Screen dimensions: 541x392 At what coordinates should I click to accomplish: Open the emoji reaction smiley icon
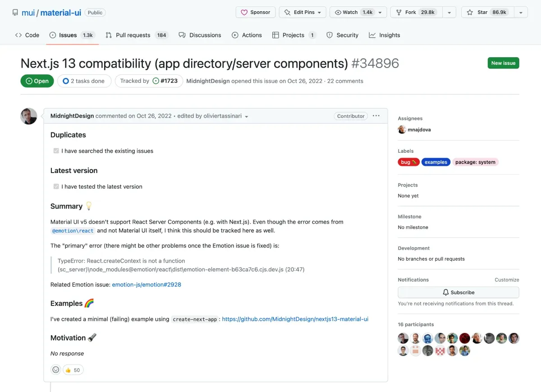(55, 369)
